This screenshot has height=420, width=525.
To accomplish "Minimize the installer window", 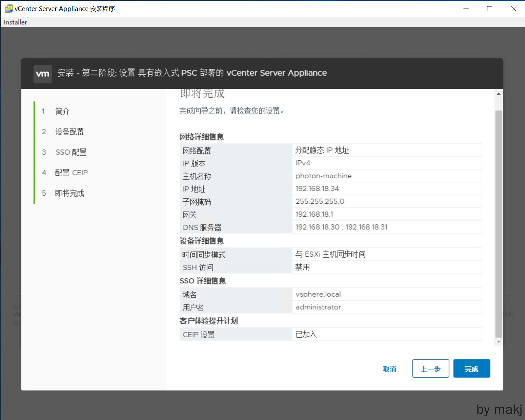I will tap(466, 9).
